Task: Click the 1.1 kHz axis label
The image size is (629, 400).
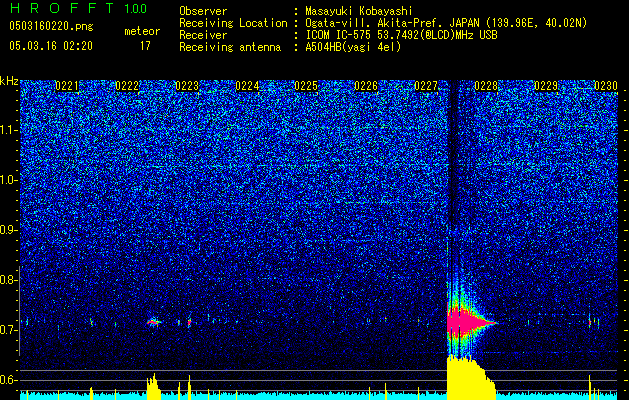Action: coord(8,130)
